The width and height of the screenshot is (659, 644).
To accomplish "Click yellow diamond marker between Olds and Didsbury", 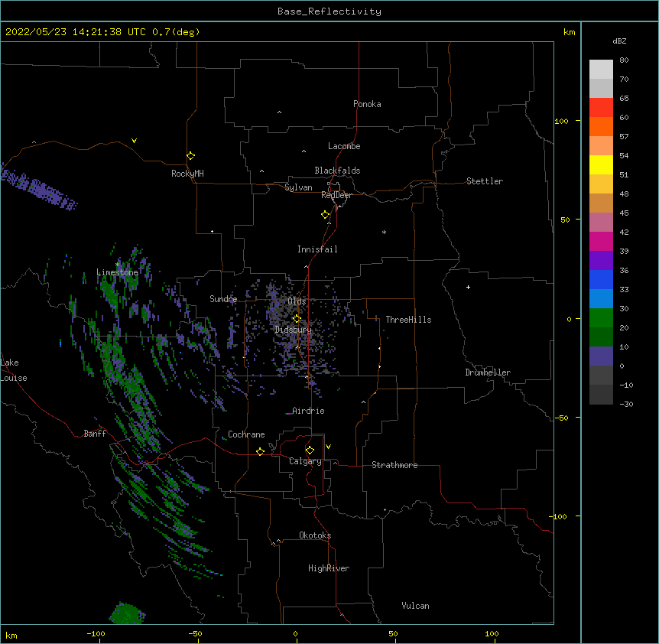I will [x=297, y=319].
